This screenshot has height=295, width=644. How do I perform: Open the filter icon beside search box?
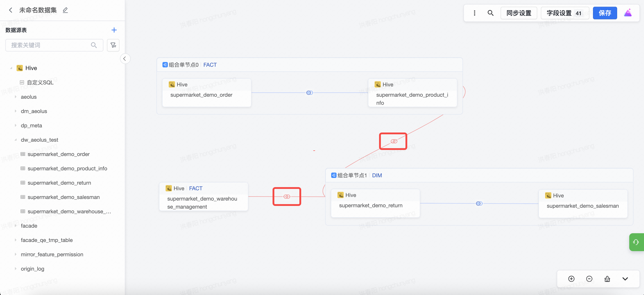(113, 45)
